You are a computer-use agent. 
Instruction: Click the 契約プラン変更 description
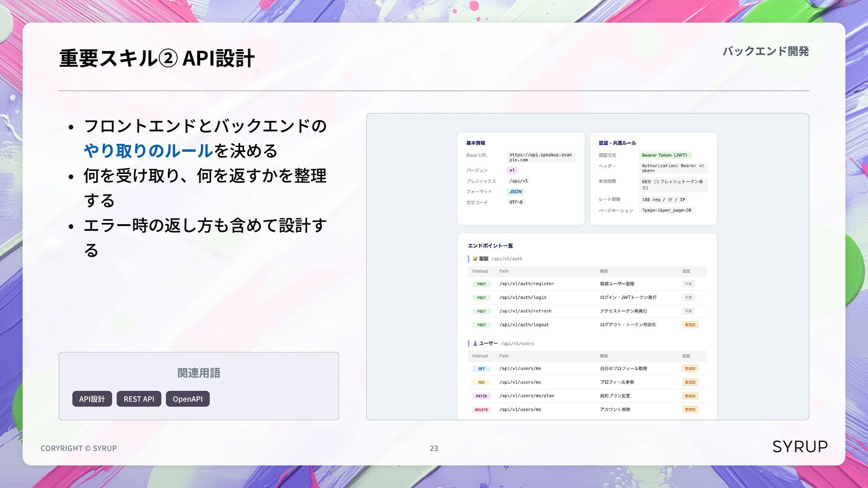(x=615, y=395)
